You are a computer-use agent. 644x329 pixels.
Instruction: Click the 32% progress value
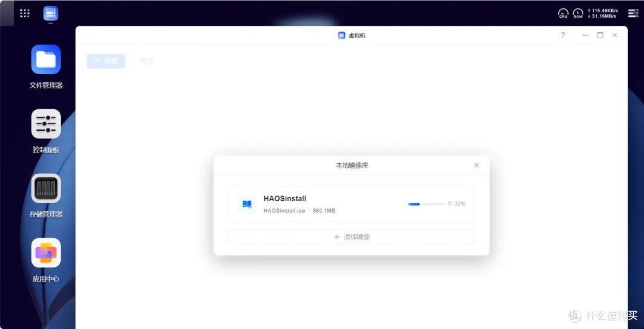pyautogui.click(x=460, y=204)
